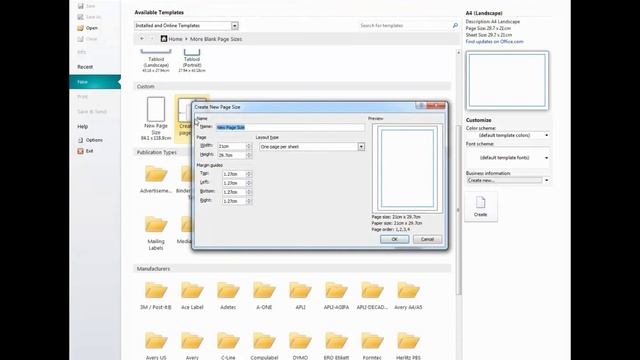Image resolution: width=640 pixels, height=360 pixels.
Task: Click the search magnifier icon for templates
Action: (455, 26)
